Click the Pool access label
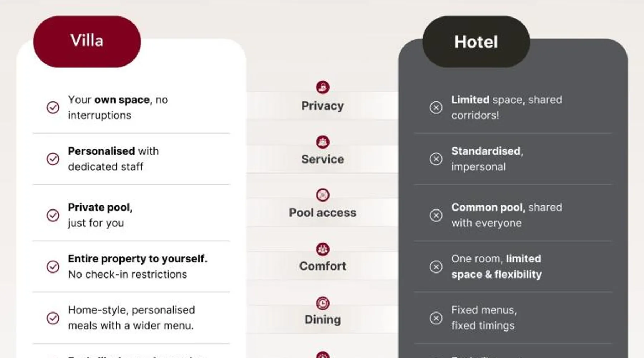Image resolution: width=644 pixels, height=358 pixels. pos(323,213)
